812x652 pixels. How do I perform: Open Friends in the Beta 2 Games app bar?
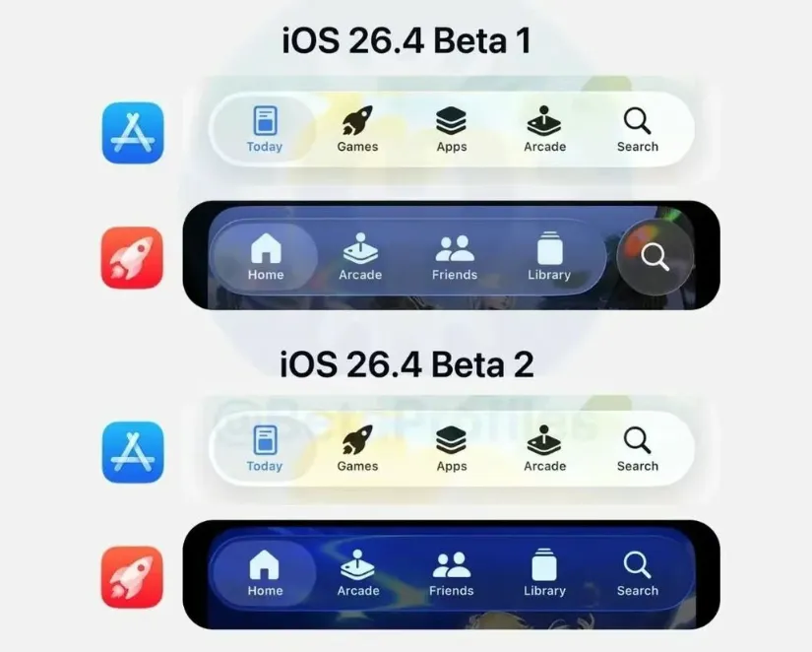coord(451,573)
